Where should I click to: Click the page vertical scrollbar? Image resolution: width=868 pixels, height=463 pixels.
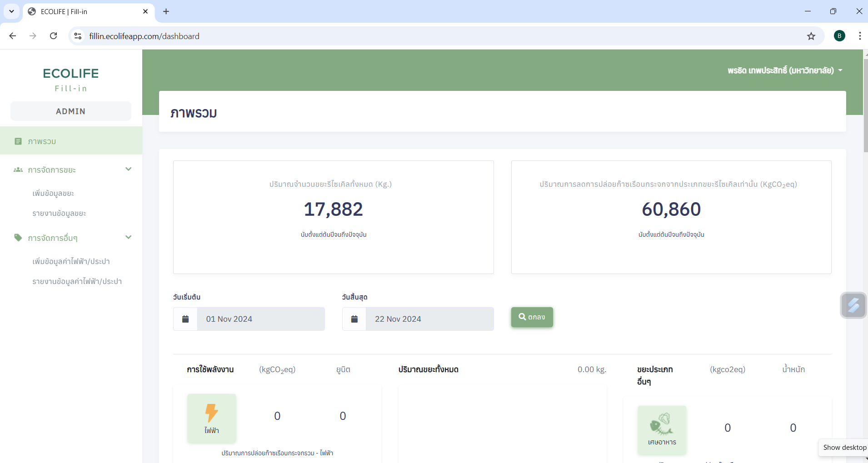tap(865, 105)
